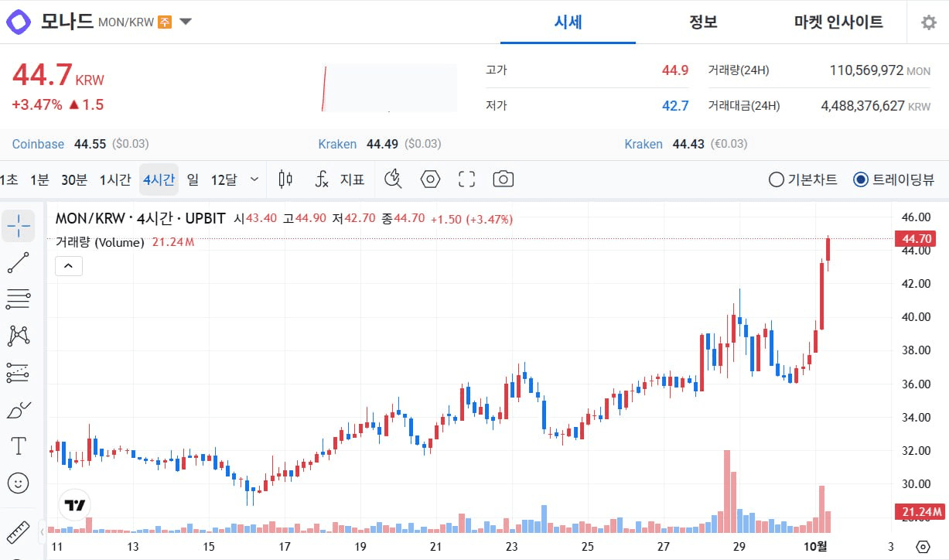Click the 거래량 (Volume) indicator label
This screenshot has width=949, height=560.
tap(100, 242)
